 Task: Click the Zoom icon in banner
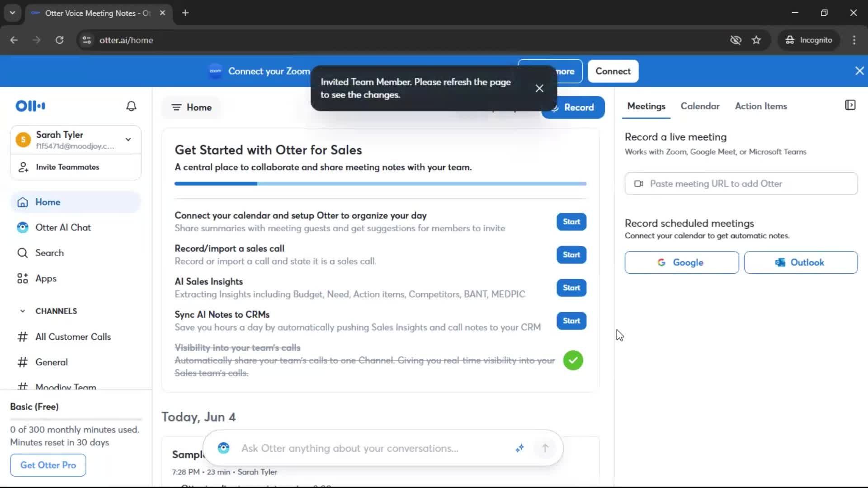[x=215, y=71]
